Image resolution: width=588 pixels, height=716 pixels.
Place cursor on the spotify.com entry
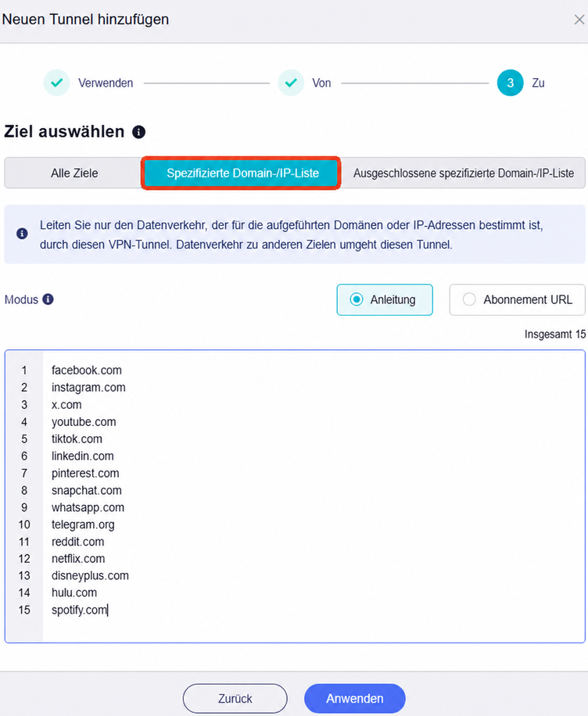[x=80, y=610]
